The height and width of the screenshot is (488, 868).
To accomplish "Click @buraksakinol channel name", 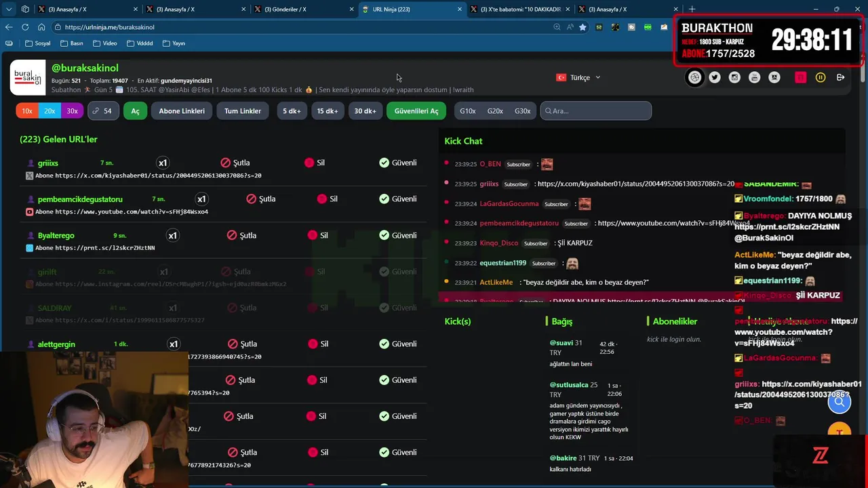I will point(85,68).
